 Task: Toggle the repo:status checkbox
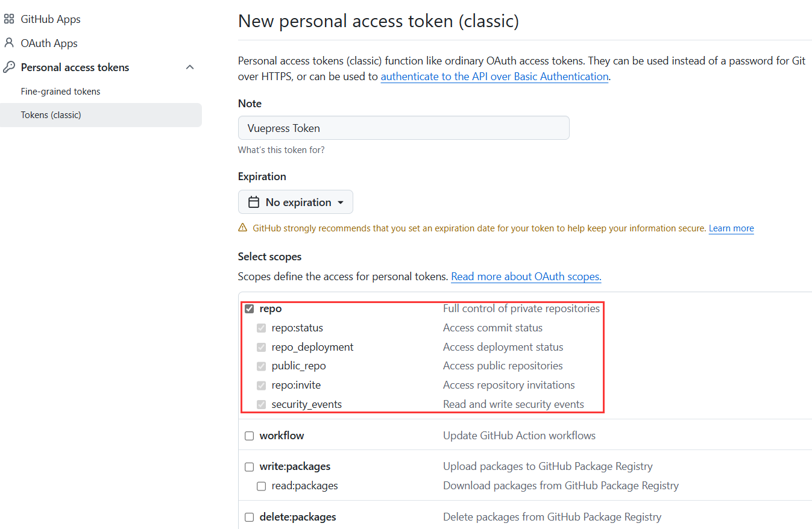(261, 328)
